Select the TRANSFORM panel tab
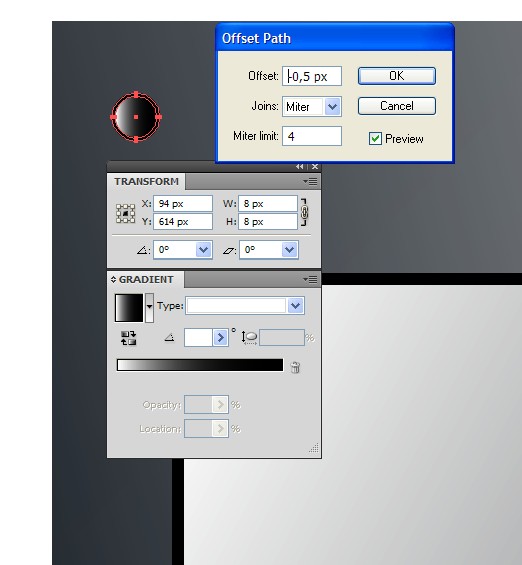 pos(146,181)
